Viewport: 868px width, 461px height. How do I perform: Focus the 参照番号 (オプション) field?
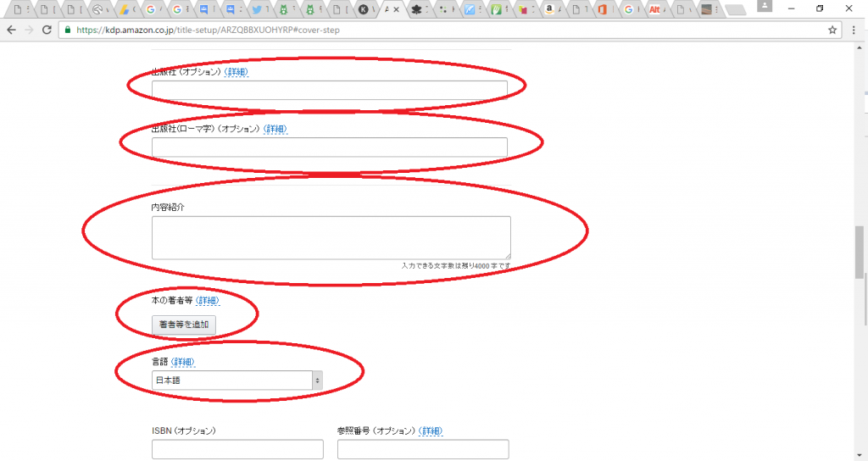click(423, 449)
